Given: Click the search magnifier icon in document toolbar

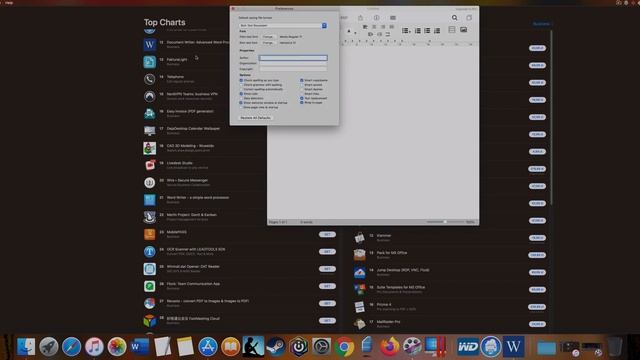Looking at the screenshot, I should click(454, 18).
